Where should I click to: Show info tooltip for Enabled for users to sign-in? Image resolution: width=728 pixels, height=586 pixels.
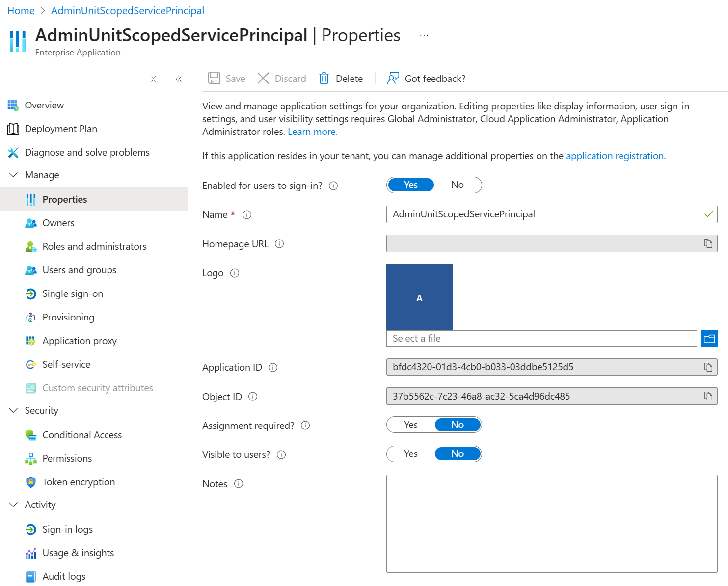[x=333, y=186]
